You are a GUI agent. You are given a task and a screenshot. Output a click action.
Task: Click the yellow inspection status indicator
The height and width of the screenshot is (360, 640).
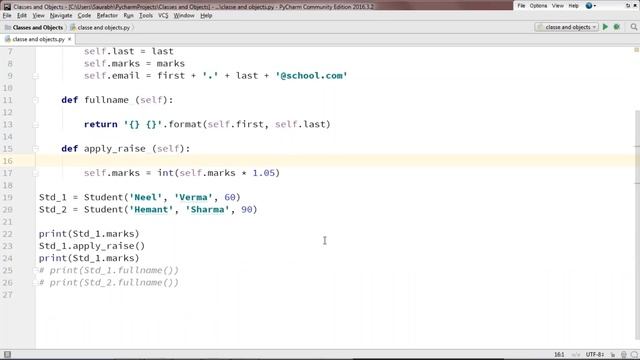[636, 50]
